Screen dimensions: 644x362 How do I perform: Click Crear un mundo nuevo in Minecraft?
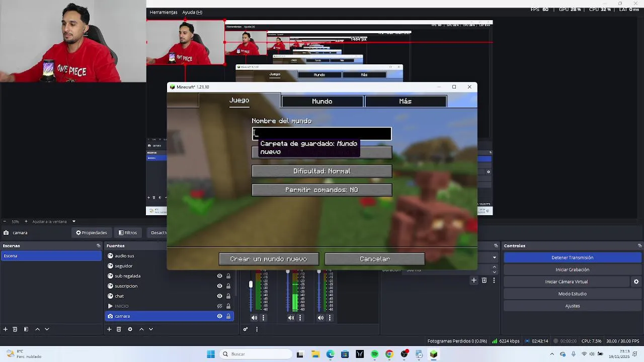pos(269,259)
